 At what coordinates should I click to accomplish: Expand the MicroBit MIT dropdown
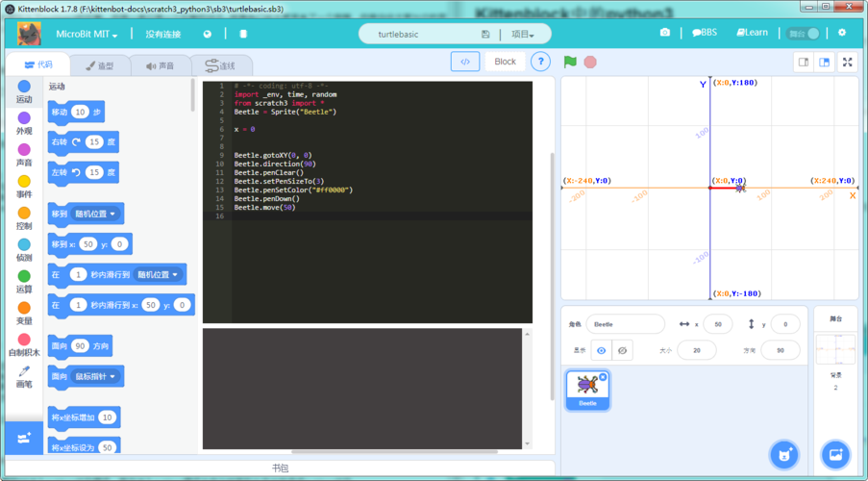[87, 34]
